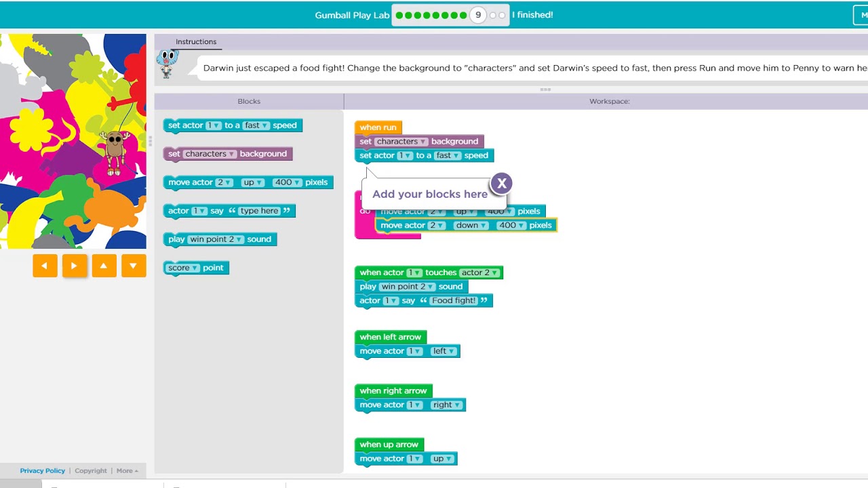Screen dimensions: 868x488
Task: Expand the More footer menu
Action: (127, 470)
